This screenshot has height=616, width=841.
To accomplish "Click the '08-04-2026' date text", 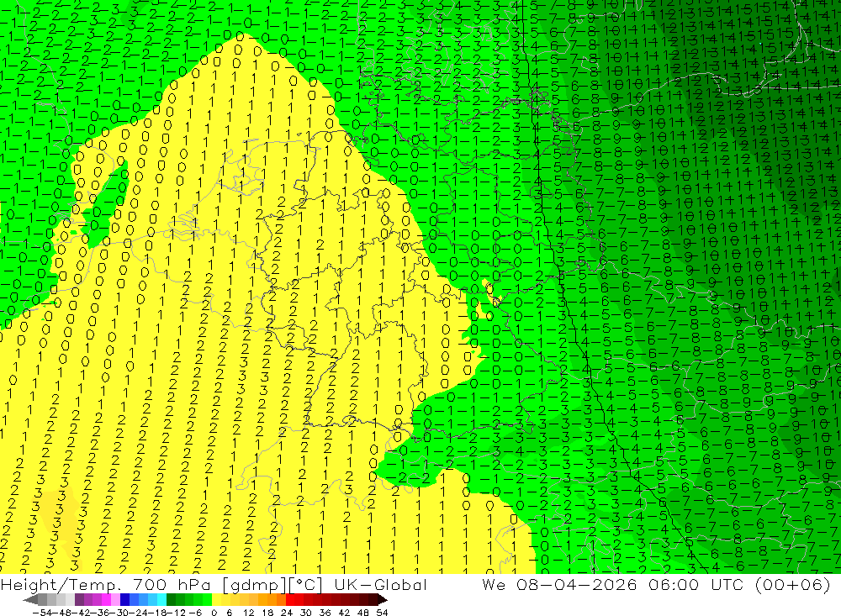I will (577, 584).
